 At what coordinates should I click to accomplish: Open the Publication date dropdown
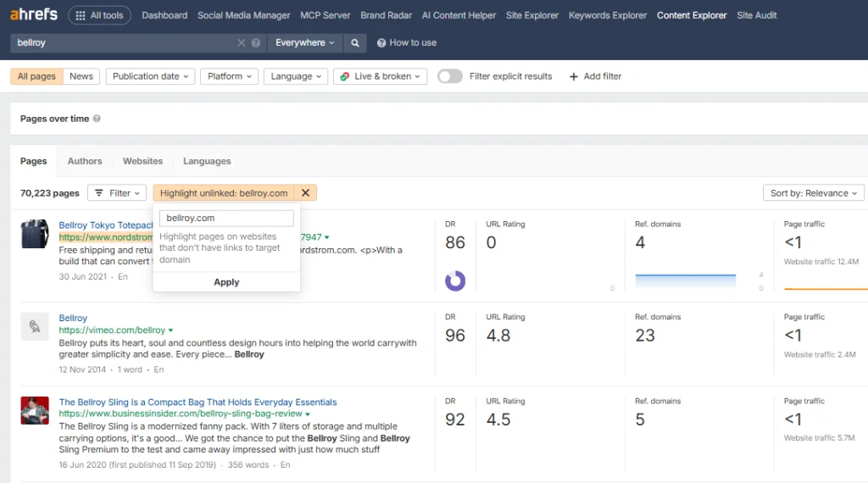pyautogui.click(x=150, y=76)
